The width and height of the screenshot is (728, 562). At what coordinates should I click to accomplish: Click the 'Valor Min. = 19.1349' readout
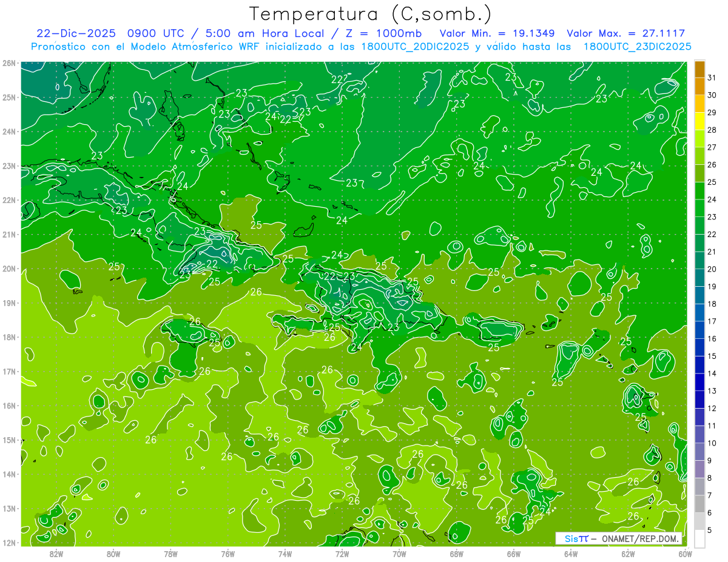[497, 33]
